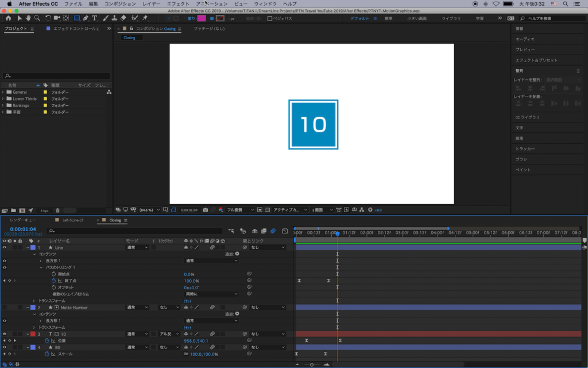Select the Zoom magnifier tool
Screen dimensions: 588x368
tap(37, 18)
